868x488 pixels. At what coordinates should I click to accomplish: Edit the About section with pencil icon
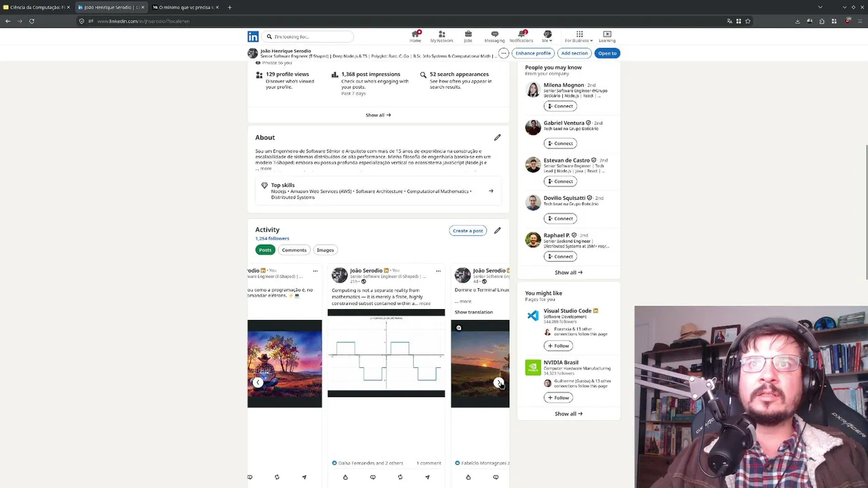click(x=497, y=138)
